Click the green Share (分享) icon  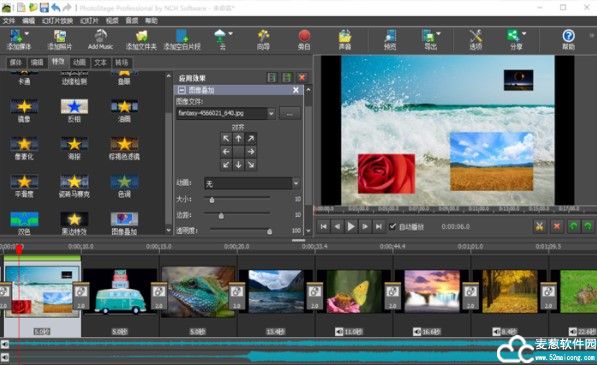[513, 36]
